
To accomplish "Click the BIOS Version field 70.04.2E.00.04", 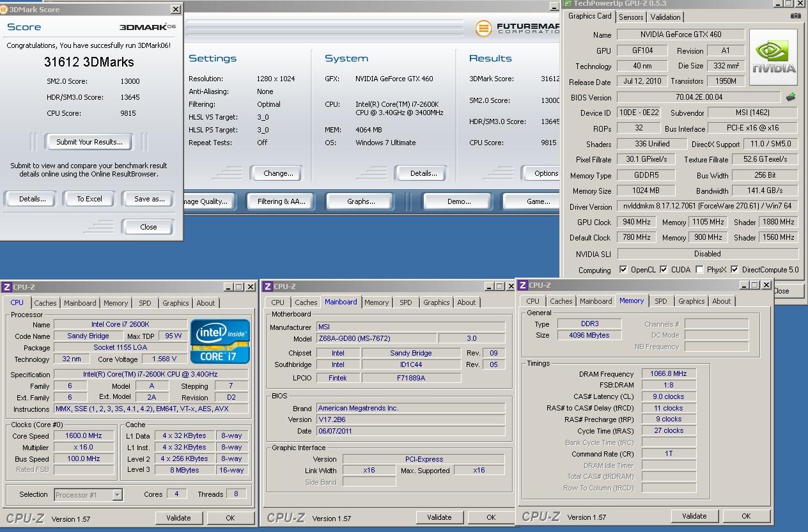I will point(699,97).
